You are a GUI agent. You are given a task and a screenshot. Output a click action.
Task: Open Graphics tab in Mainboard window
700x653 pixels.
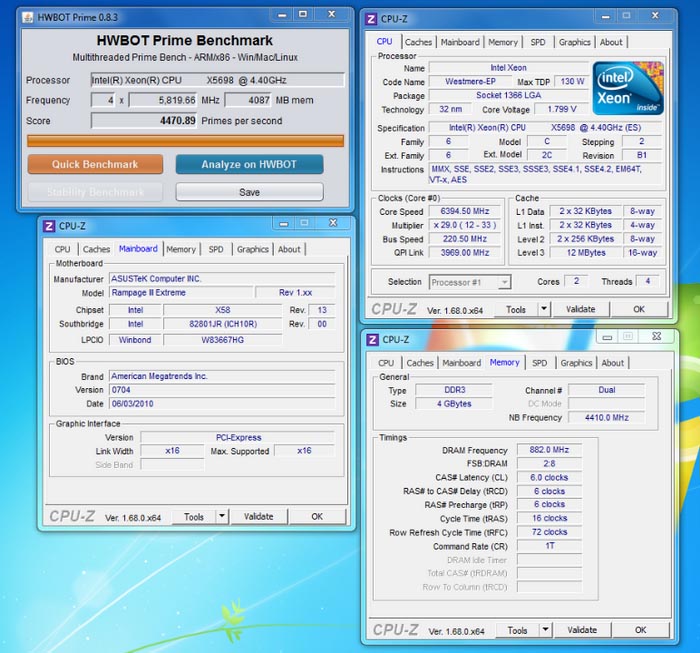click(253, 249)
